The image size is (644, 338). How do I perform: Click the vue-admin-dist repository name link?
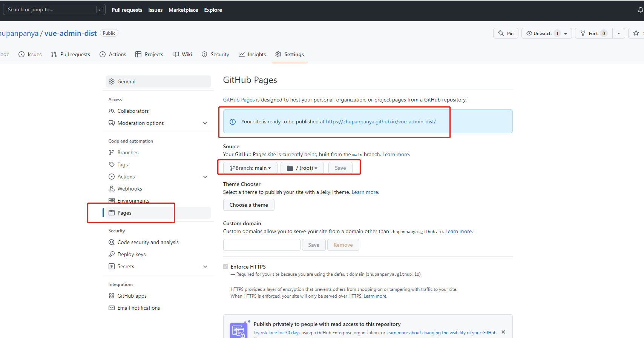[x=71, y=33]
